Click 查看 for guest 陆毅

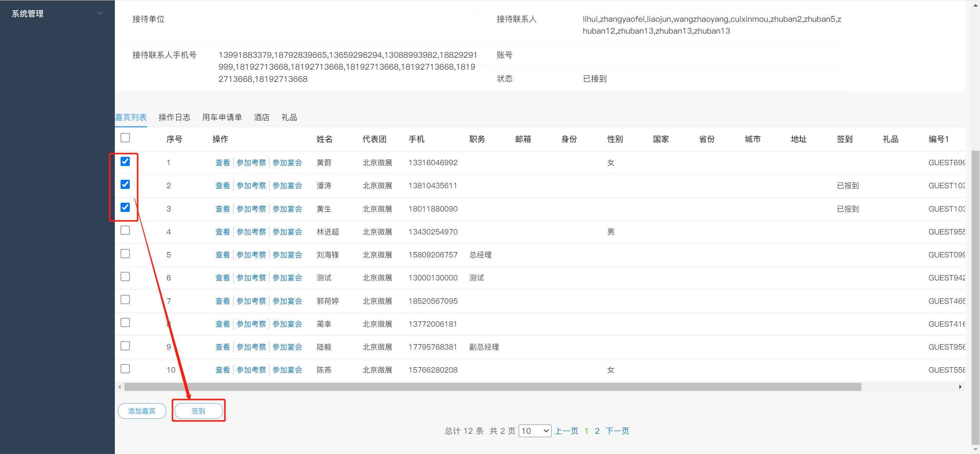223,347
